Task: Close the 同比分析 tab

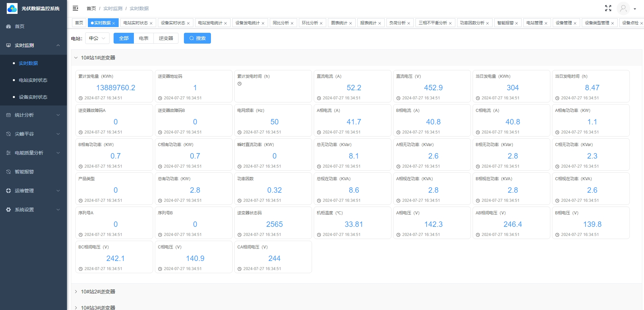Action: coord(292,23)
